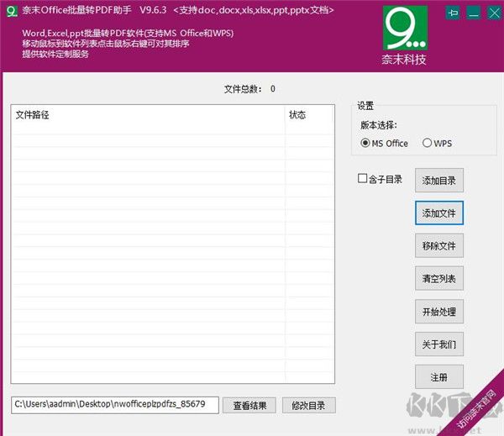
Task: Click the 提供软件定制服务 text
Action: tap(55, 54)
